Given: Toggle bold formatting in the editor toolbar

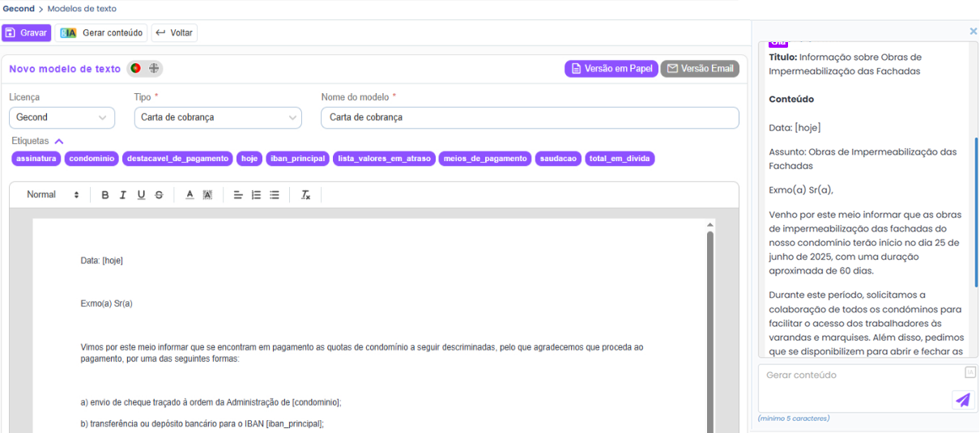Looking at the screenshot, I should 105,195.
